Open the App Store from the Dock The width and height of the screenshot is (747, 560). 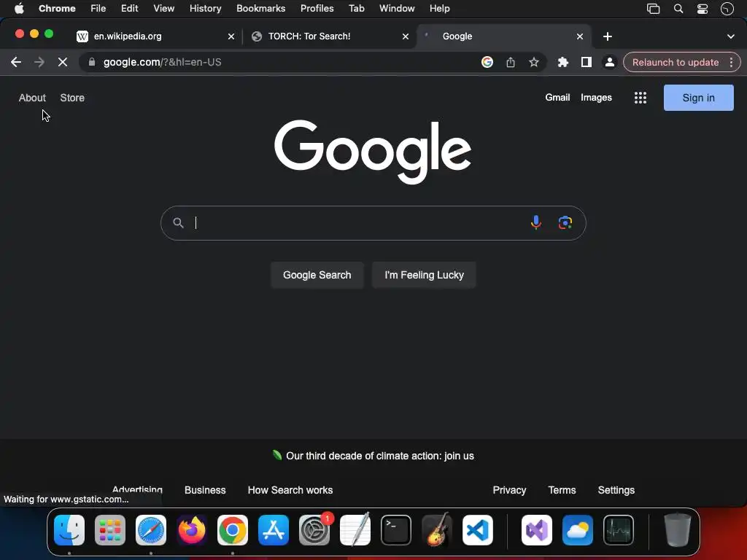tap(274, 530)
